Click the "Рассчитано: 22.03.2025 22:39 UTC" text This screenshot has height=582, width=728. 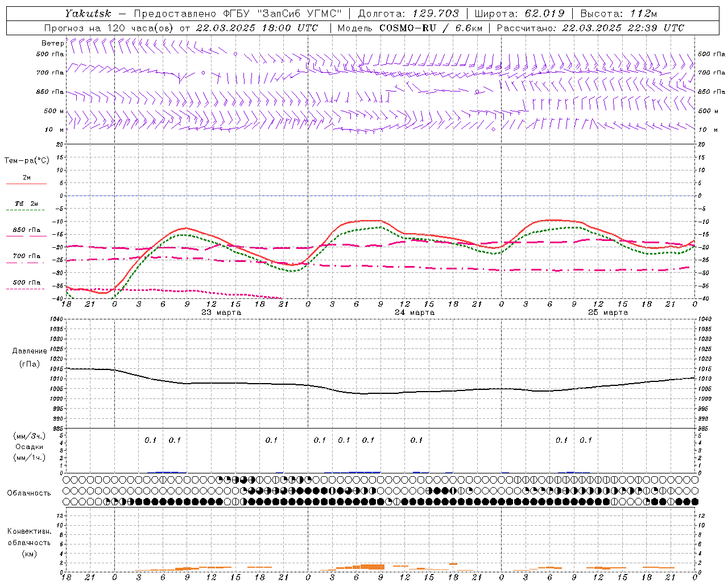click(590, 28)
